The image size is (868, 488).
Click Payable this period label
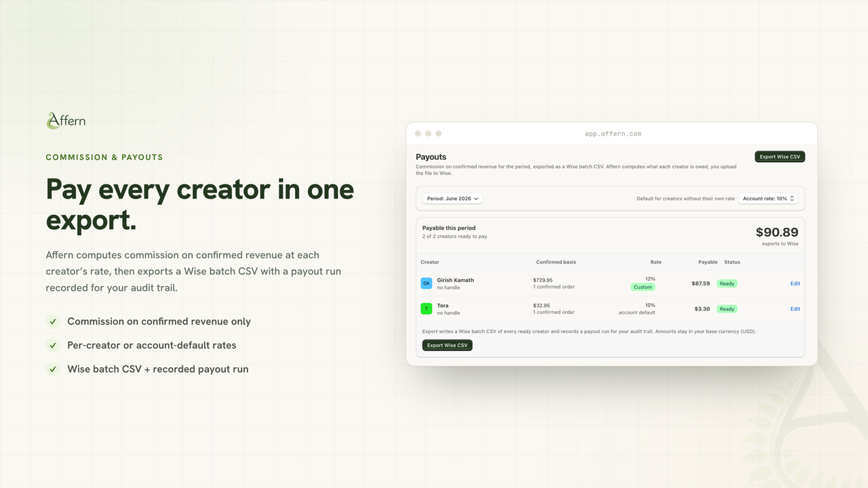pyautogui.click(x=449, y=228)
